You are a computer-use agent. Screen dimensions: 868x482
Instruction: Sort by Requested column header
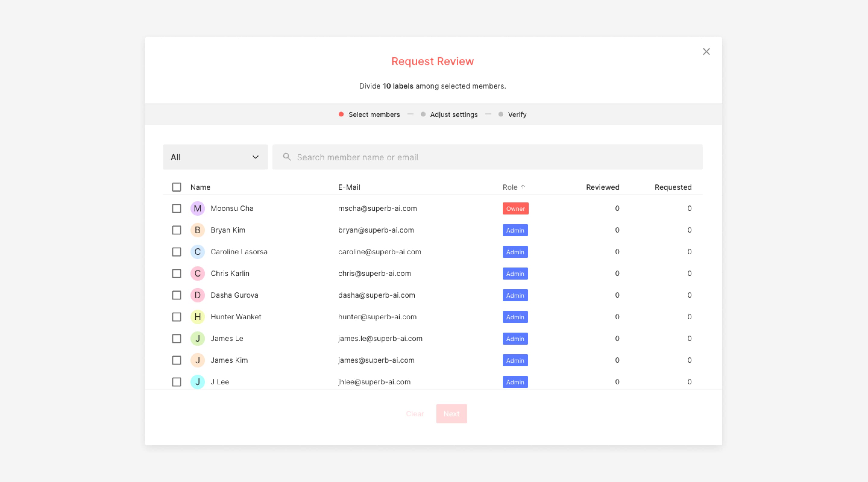click(x=673, y=187)
